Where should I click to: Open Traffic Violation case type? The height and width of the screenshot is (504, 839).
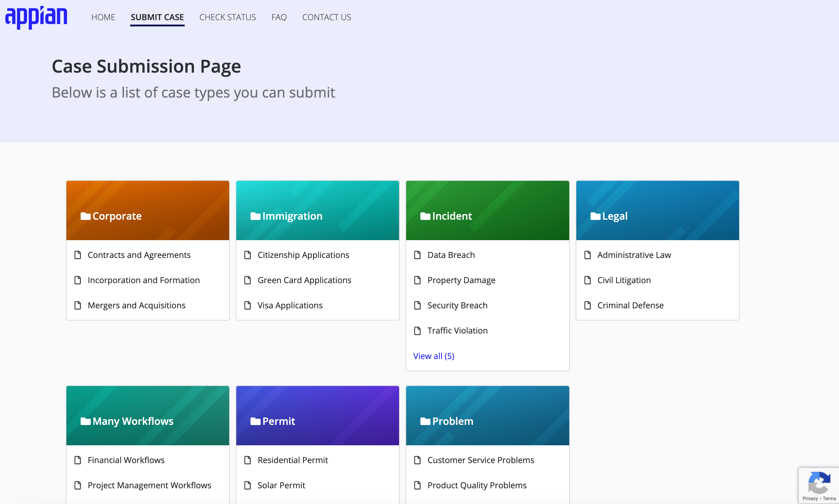click(457, 330)
